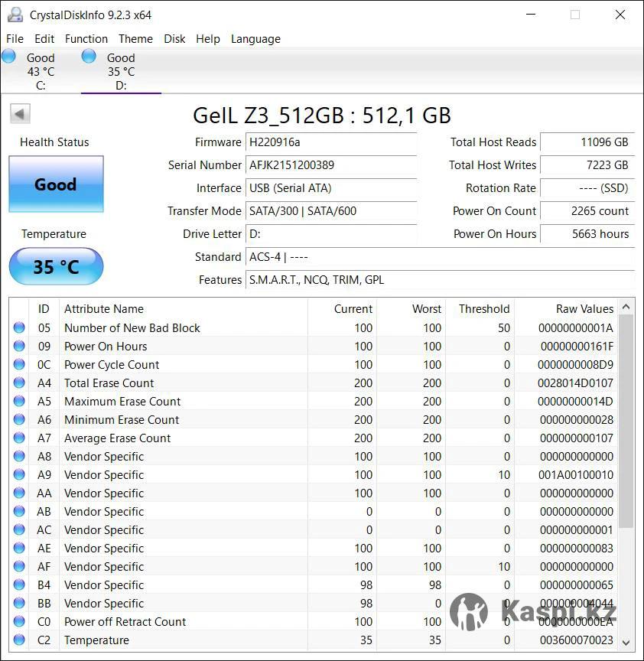Click status orb of AC Vendor Specific row
Image resolution: width=644 pixels, height=661 pixels.
(x=19, y=529)
